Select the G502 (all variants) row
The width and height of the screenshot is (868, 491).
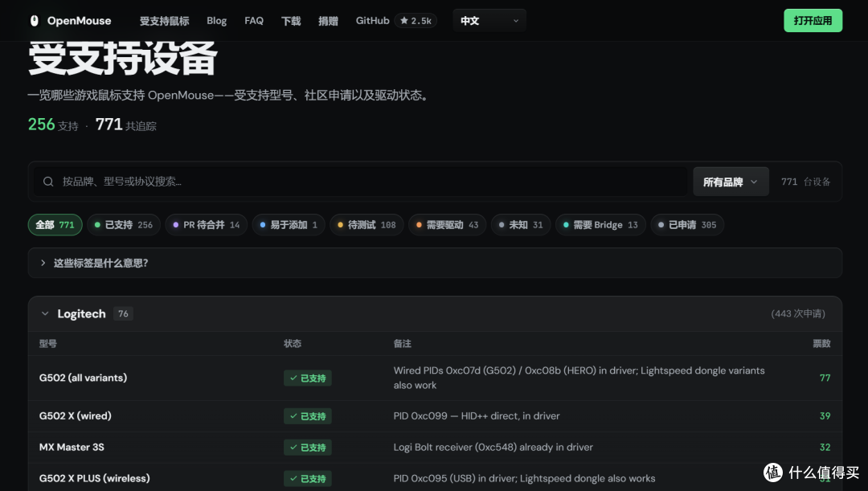tap(435, 378)
